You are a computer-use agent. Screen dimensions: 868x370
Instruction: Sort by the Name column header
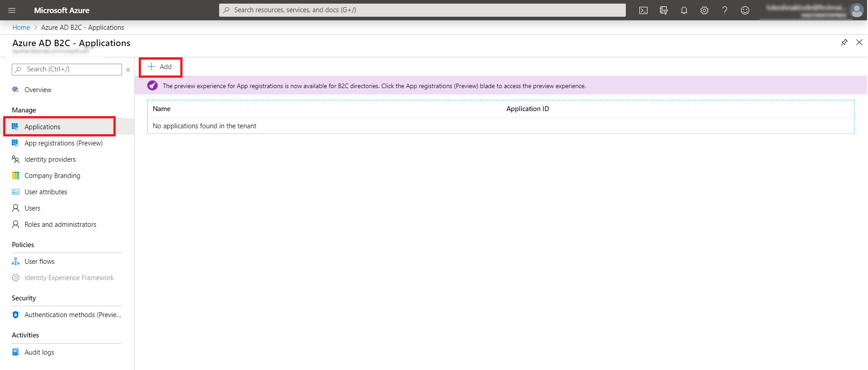[162, 109]
